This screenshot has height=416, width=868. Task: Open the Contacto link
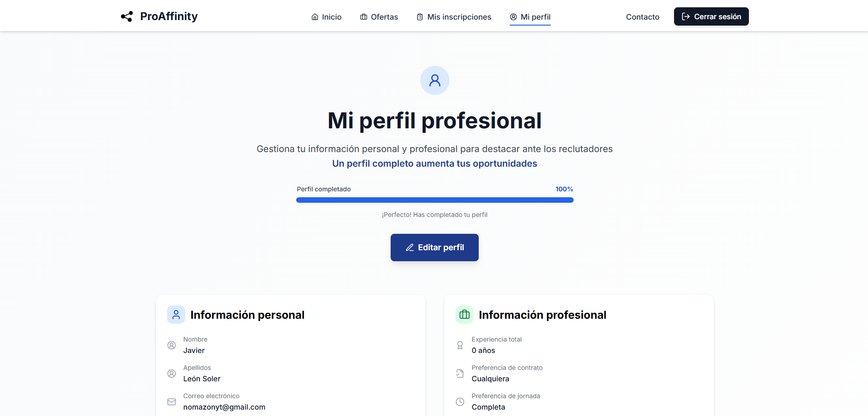pos(643,17)
